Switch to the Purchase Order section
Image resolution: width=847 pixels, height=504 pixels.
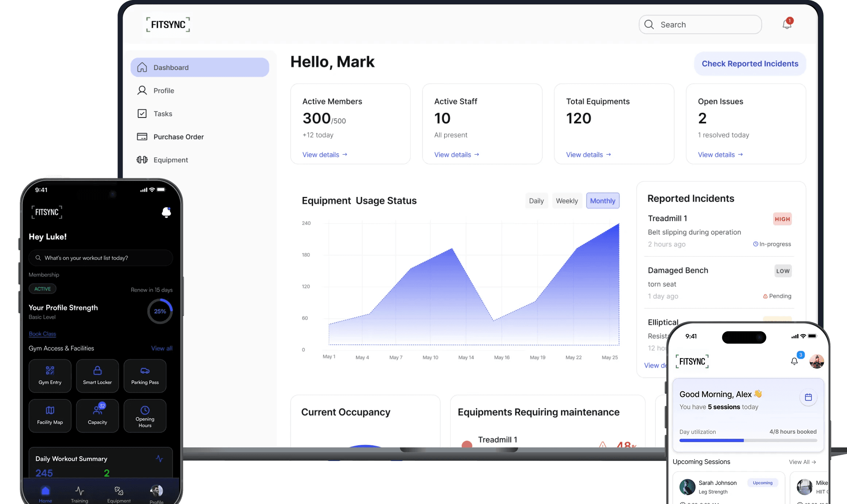[x=178, y=137]
